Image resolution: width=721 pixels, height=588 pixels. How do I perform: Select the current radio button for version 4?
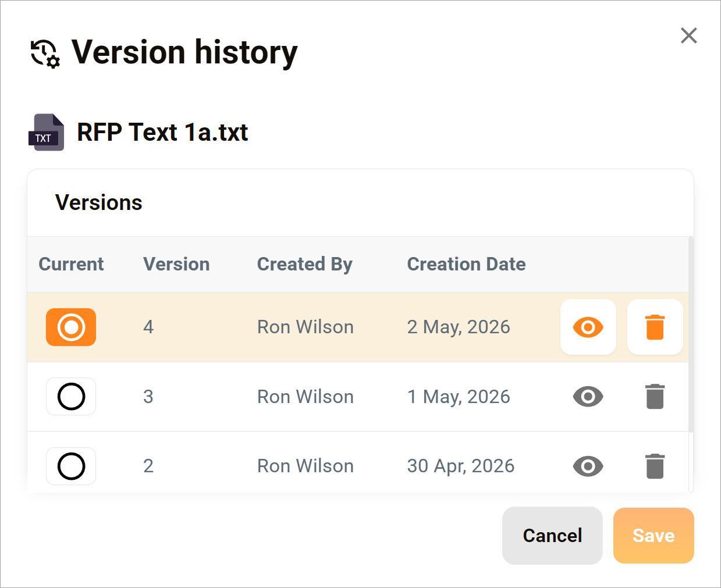71,327
